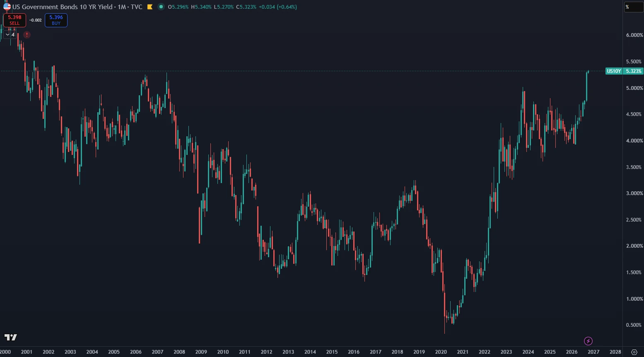
Task: Click the TradingView logo
Action: (x=11, y=337)
